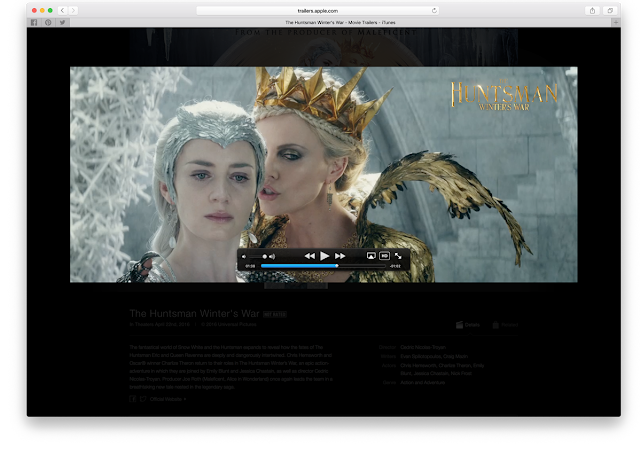Open the AirPlay output icon
Image resolution: width=640 pixels, height=454 pixels.
(x=371, y=256)
